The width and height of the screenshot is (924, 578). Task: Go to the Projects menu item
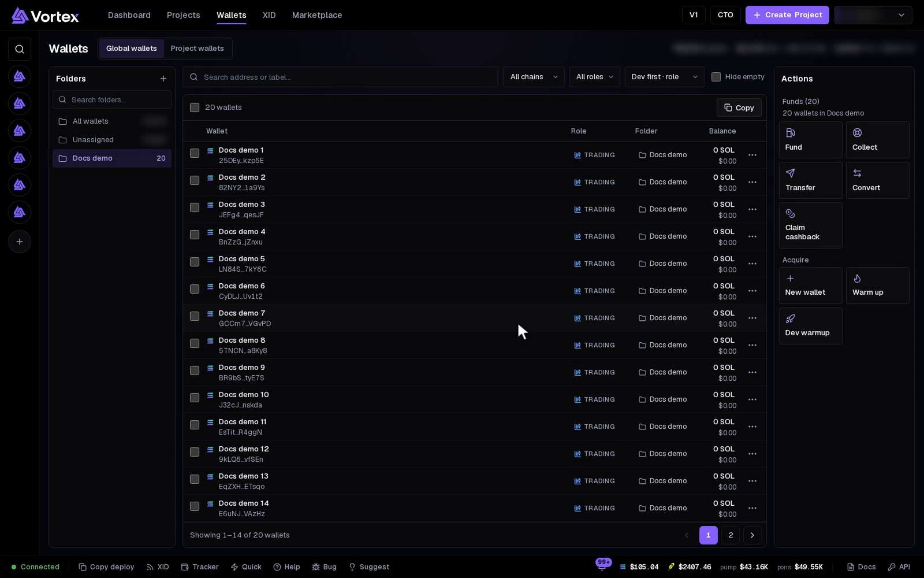(184, 15)
